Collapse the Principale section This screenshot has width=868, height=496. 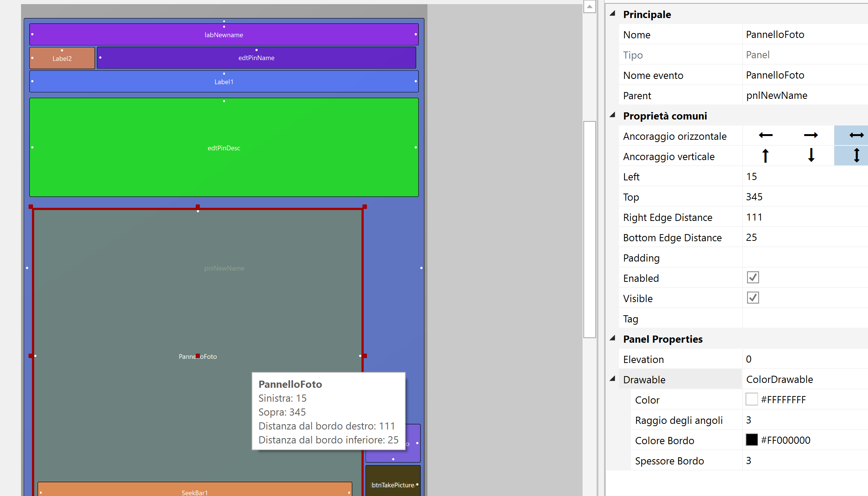pyautogui.click(x=613, y=14)
